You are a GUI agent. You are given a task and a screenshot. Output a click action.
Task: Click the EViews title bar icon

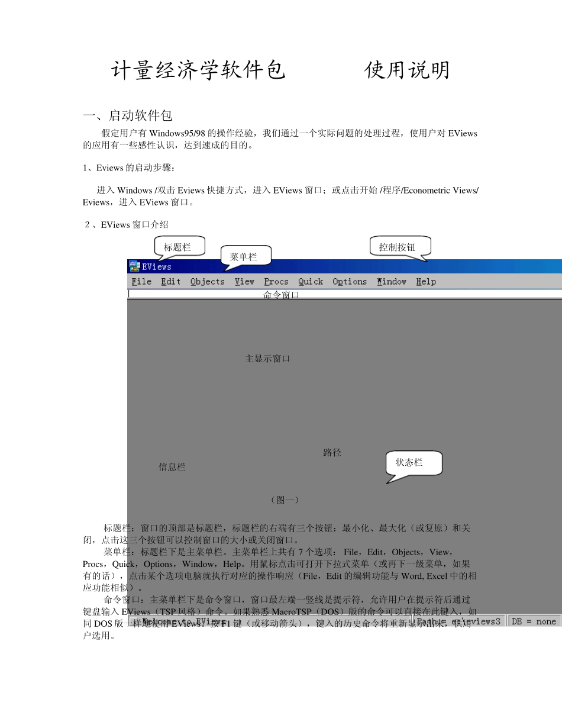click(134, 266)
